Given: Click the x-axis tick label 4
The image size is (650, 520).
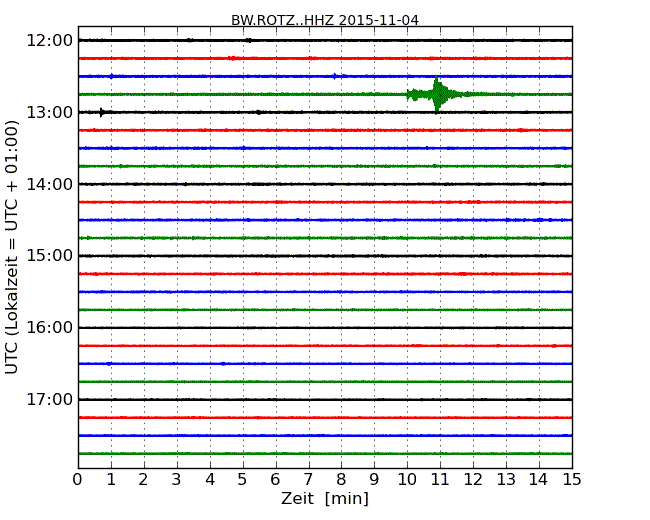Looking at the screenshot, I should point(210,480).
